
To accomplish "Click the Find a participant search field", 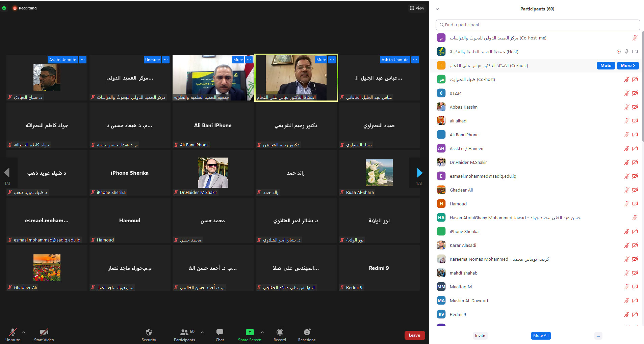I will (x=538, y=25).
